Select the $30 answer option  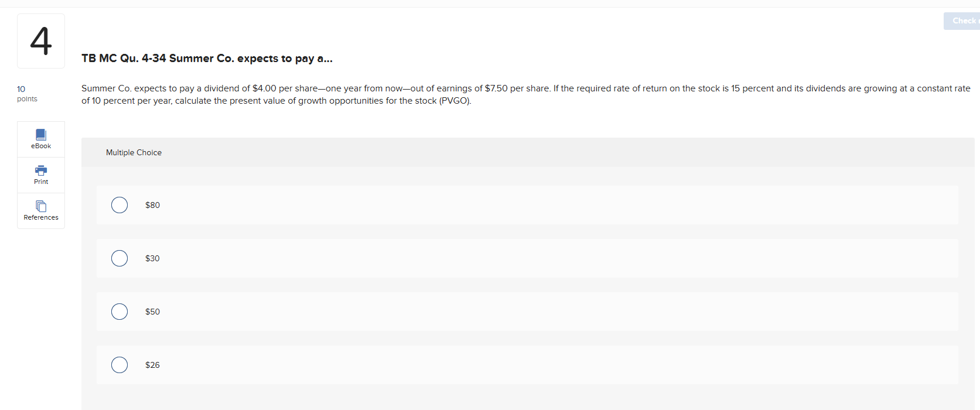(x=119, y=258)
